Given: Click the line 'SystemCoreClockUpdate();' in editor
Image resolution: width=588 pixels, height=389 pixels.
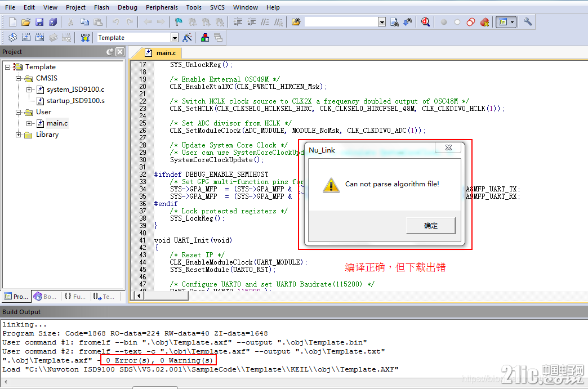Looking at the screenshot, I should click(217, 160).
